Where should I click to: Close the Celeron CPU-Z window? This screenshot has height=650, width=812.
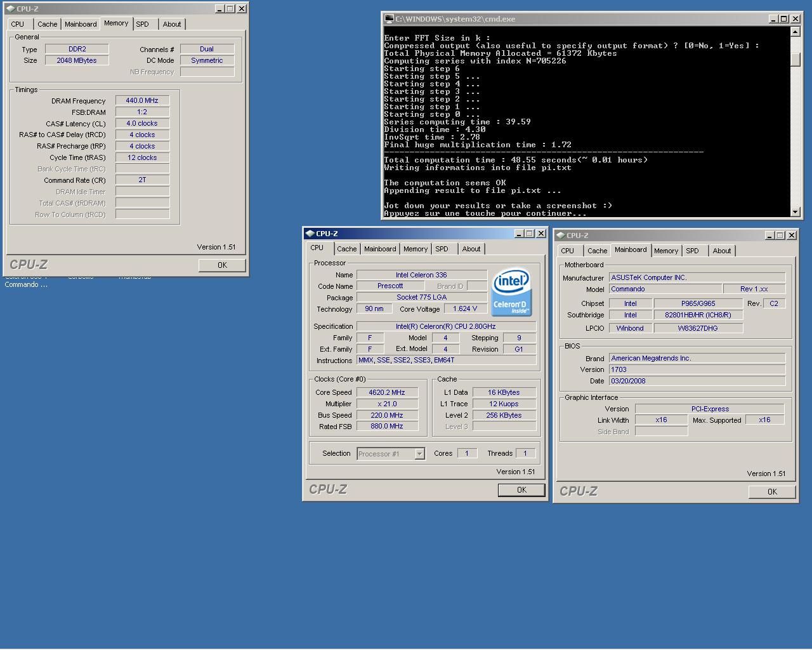[x=540, y=234]
